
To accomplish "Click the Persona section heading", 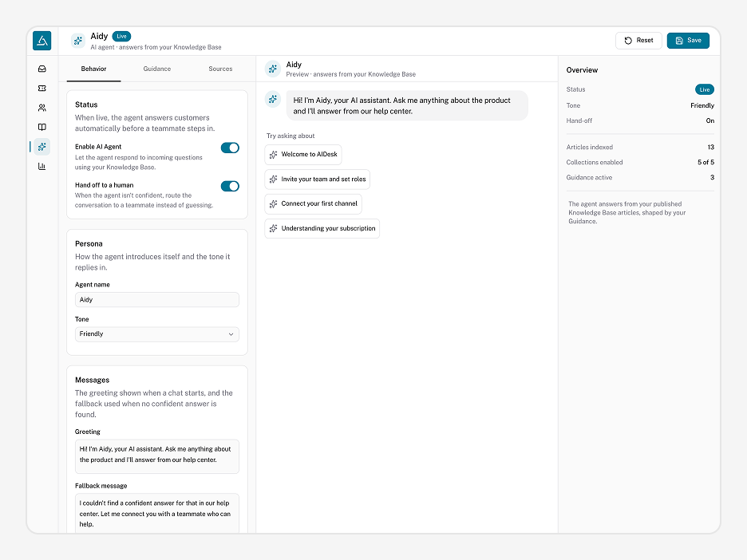I will [x=89, y=244].
